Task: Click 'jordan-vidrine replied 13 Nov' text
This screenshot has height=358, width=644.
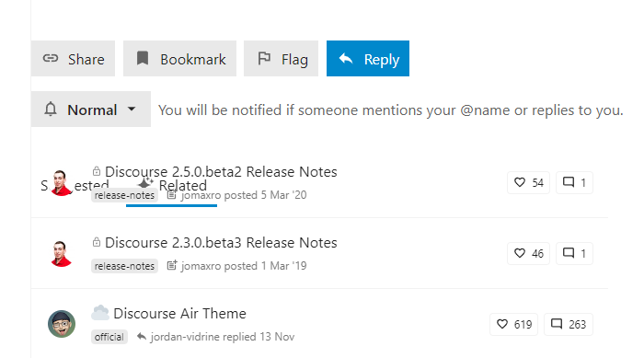Action: click(x=223, y=337)
